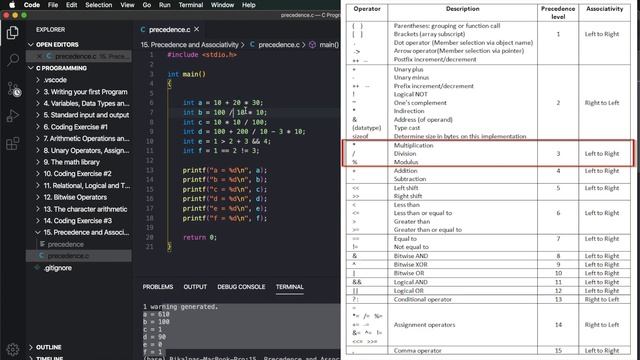Screen dimensions: 640x360
Task: Expand folder 4. Variables, Data Types
Action: (86, 103)
